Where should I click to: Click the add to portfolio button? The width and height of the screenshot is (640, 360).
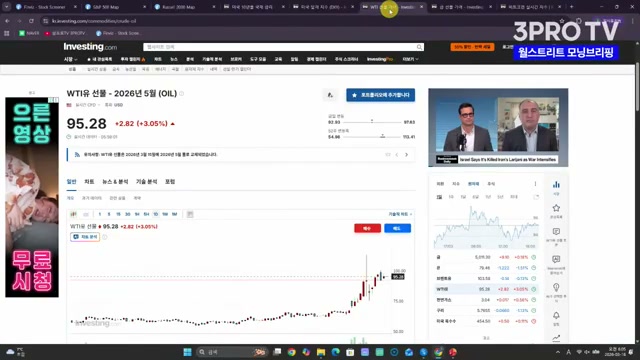pyautogui.click(x=381, y=95)
